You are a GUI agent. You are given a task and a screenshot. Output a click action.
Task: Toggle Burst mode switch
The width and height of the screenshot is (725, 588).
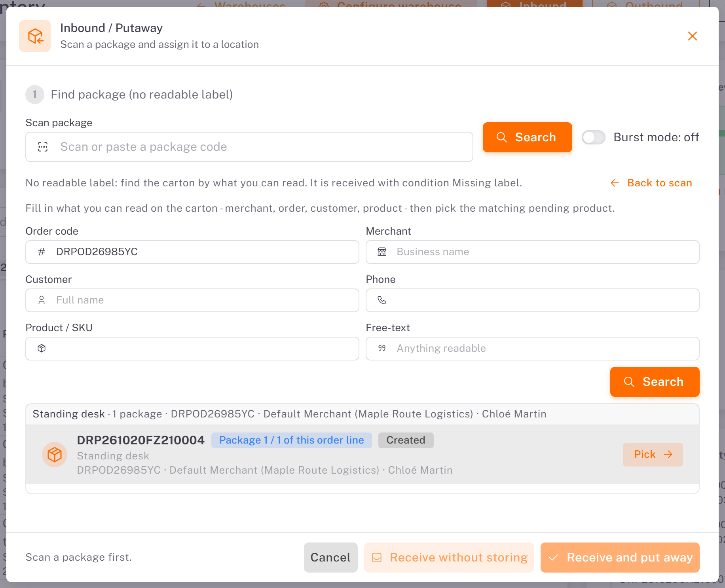(593, 137)
